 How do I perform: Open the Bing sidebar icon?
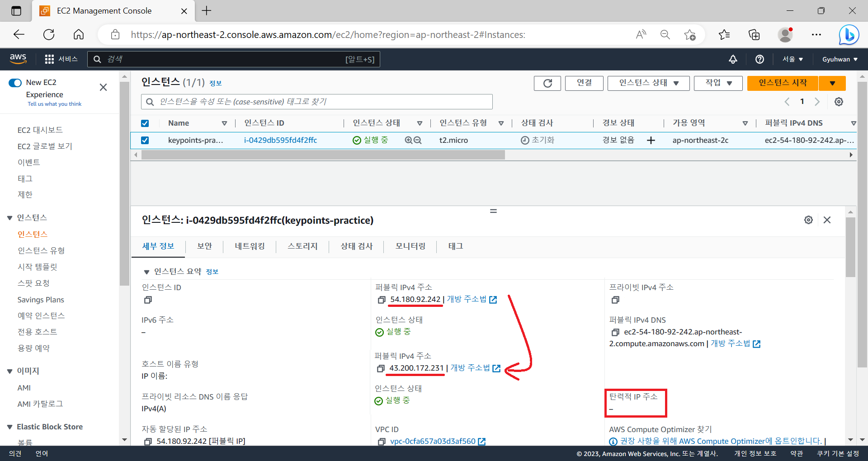click(849, 34)
